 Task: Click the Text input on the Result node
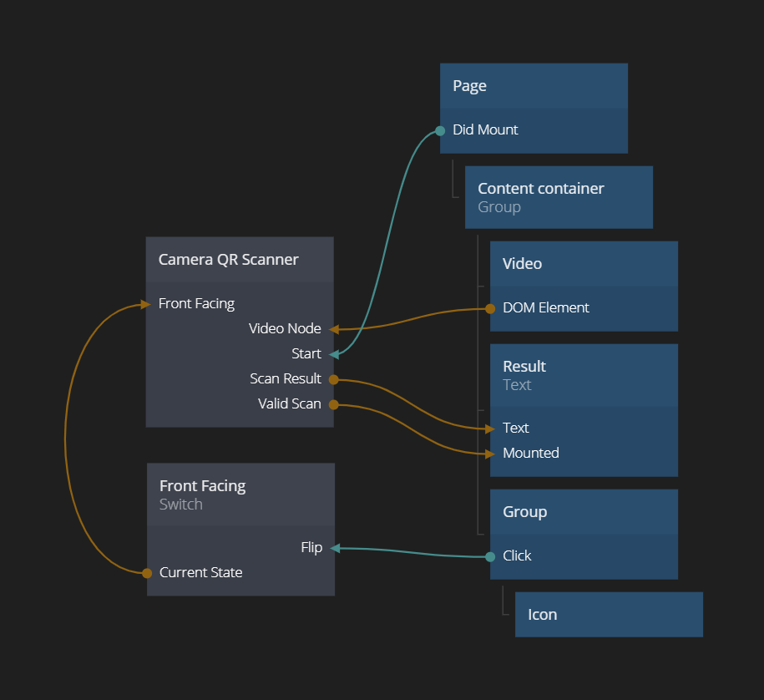(515, 429)
